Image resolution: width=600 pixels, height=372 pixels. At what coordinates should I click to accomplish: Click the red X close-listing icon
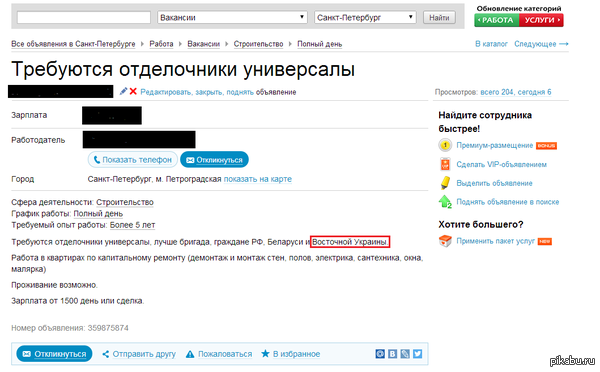click(133, 91)
